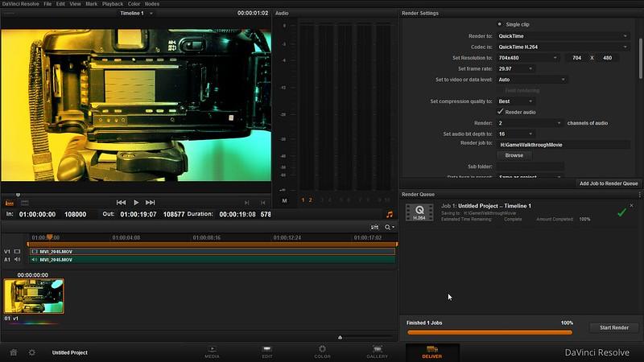Click the H.264 QuickTime job icon
The width and height of the screenshot is (644, 362).
click(x=419, y=212)
